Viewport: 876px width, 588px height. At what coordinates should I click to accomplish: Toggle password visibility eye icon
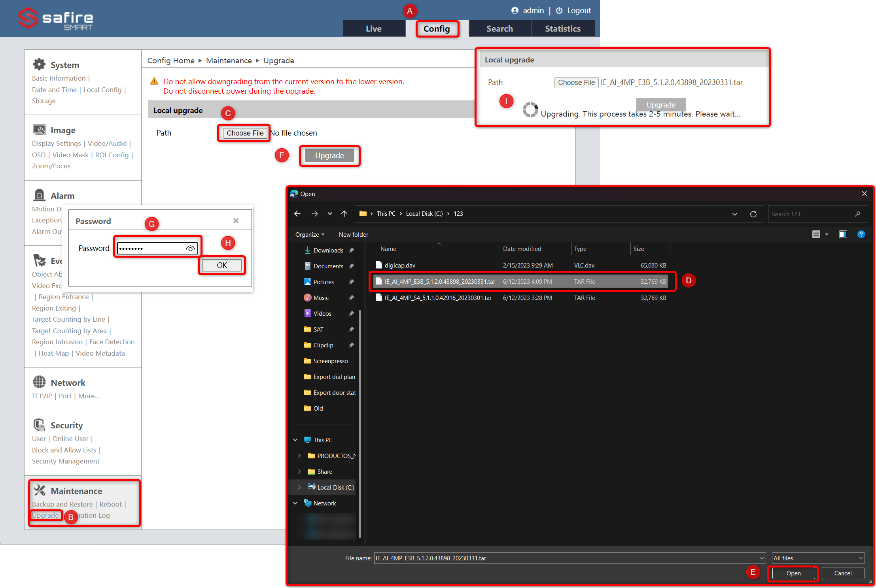click(x=190, y=249)
